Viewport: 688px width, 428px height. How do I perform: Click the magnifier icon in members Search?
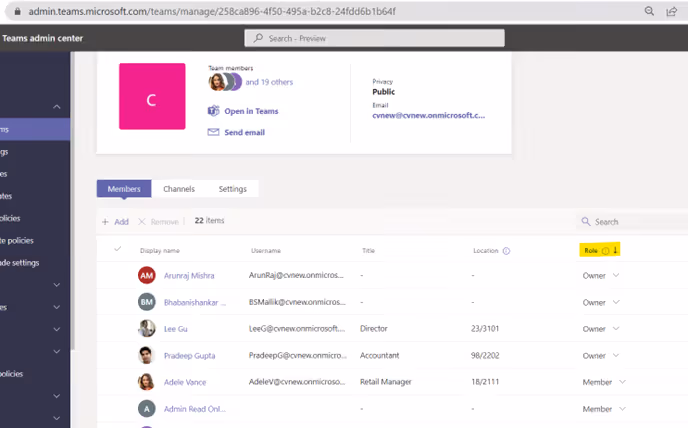pyautogui.click(x=586, y=221)
